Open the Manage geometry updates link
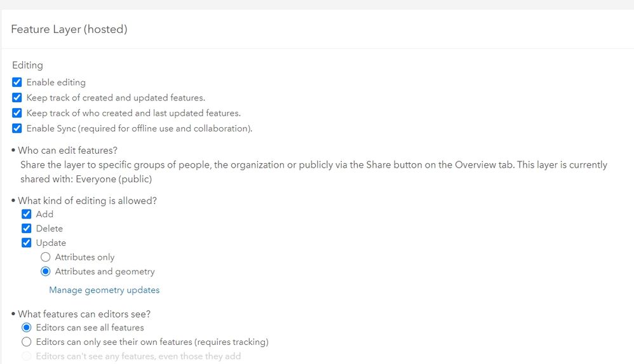Viewport: 634px width, 364px height. (104, 290)
